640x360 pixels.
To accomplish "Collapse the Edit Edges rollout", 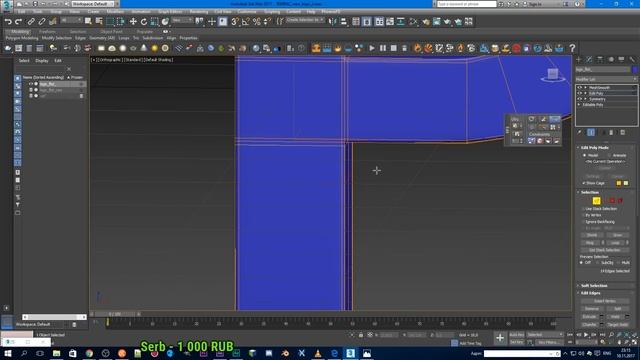I will (x=591, y=293).
